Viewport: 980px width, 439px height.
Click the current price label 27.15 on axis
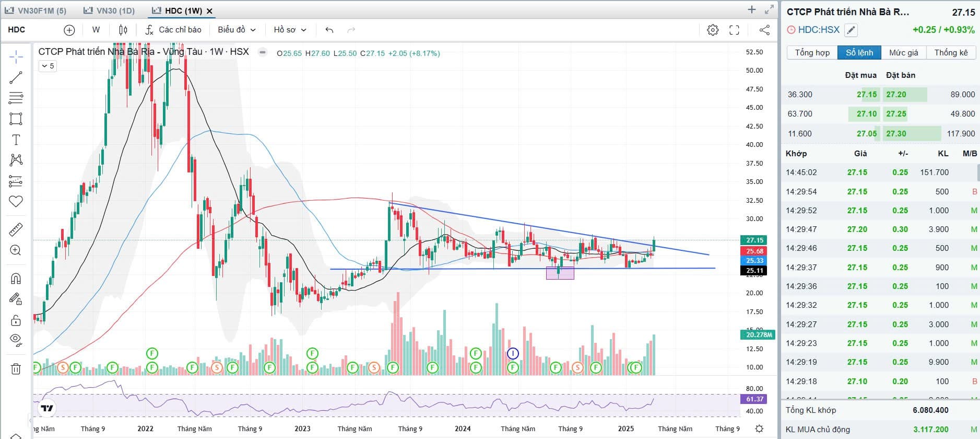[x=755, y=240]
